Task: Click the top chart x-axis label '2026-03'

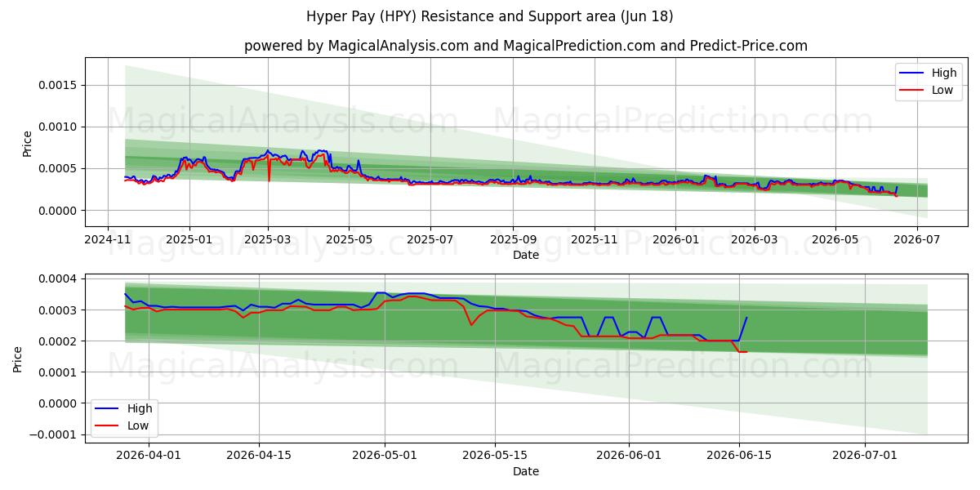Action: pyautogui.click(x=754, y=240)
